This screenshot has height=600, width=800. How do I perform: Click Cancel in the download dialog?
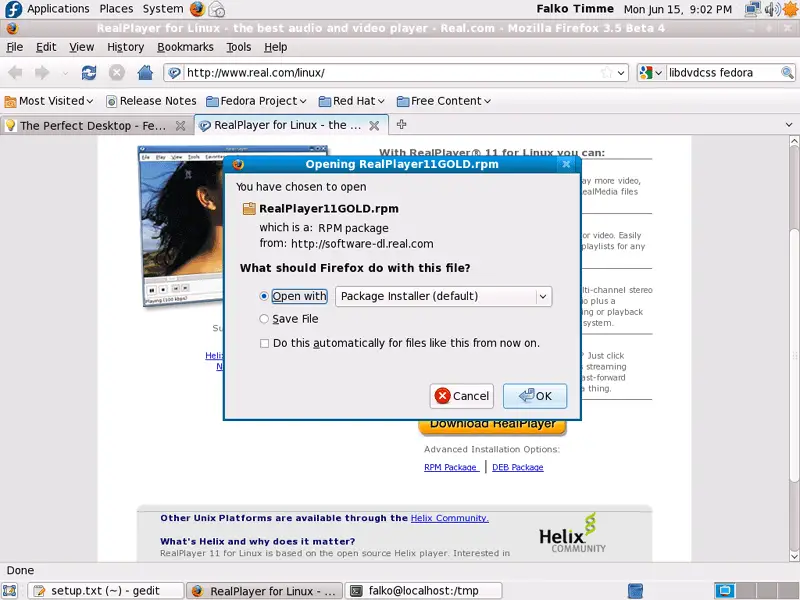point(462,396)
